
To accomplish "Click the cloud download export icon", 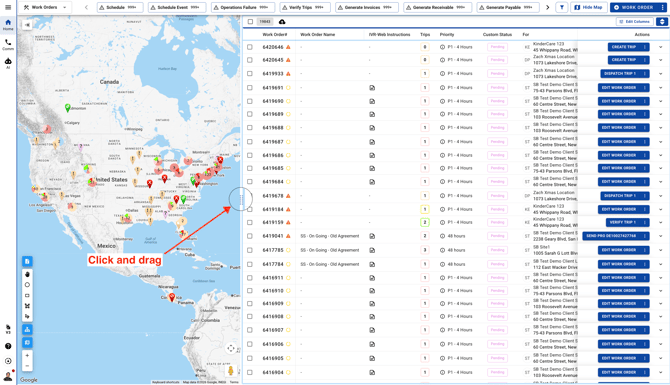I will point(282,22).
